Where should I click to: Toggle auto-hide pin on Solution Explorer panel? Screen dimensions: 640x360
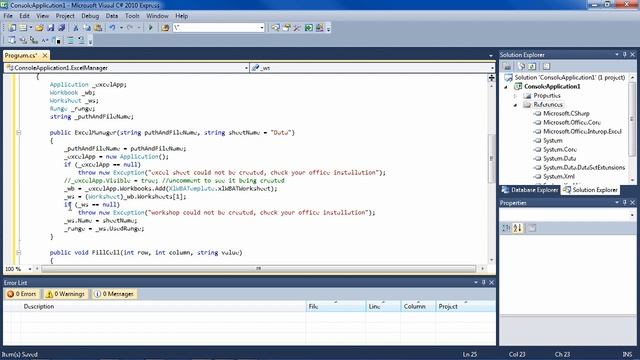pos(624,55)
